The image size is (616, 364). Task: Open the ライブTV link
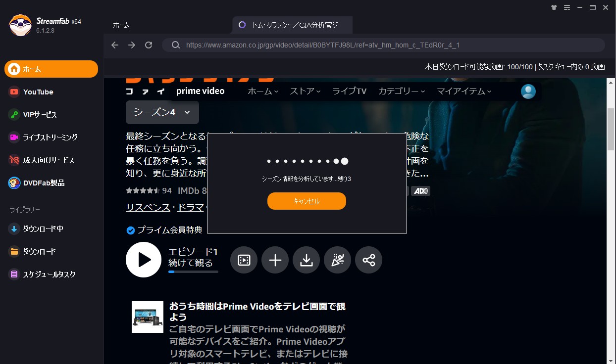tap(349, 91)
